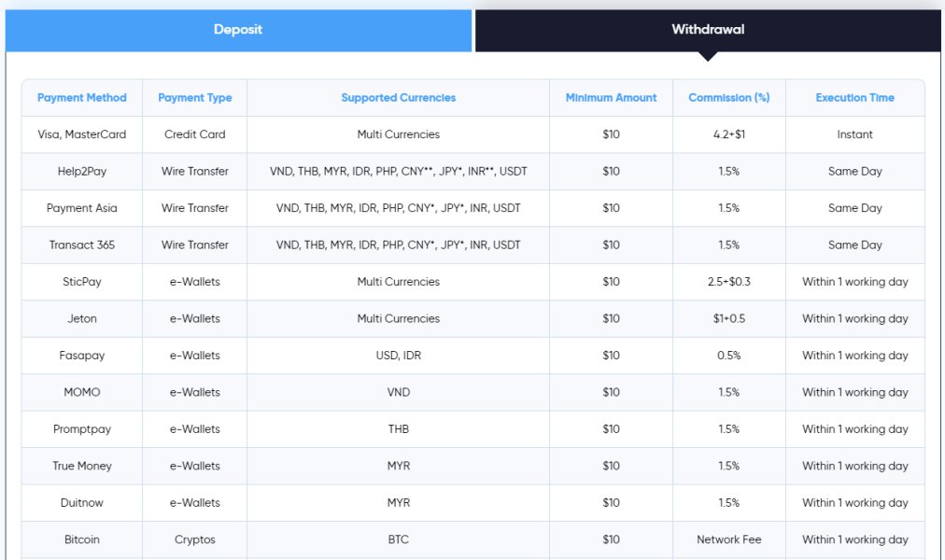
Task: Select the SticPay payment method
Action: [x=82, y=282]
